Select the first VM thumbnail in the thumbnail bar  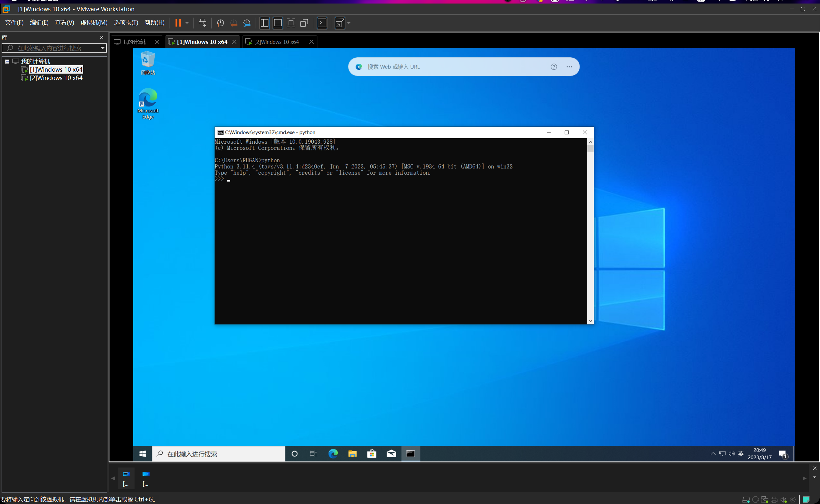tap(126, 478)
